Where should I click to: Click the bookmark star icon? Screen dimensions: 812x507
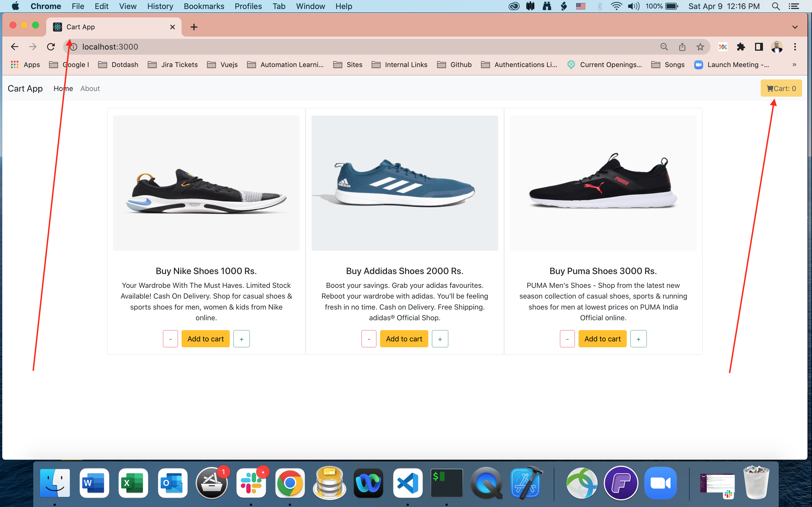[x=700, y=47]
